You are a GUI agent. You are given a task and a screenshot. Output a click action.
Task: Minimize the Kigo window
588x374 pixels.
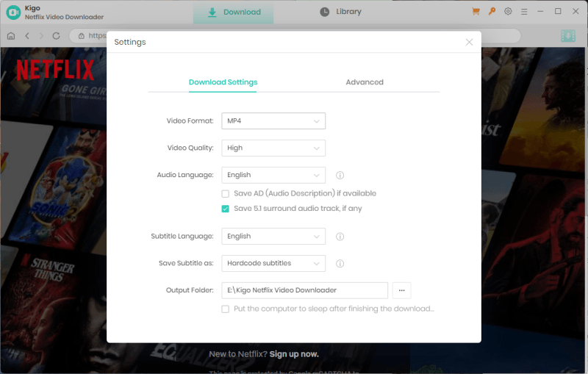pos(540,12)
